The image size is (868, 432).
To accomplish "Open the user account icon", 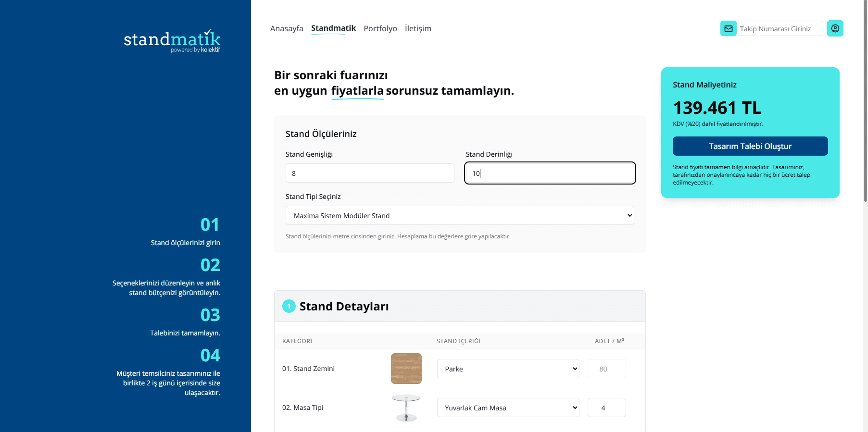I will (x=835, y=28).
